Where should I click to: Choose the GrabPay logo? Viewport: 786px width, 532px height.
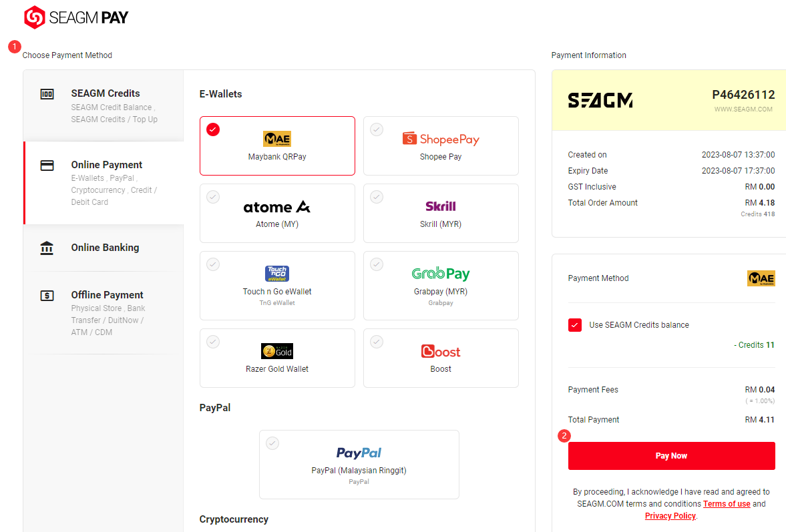(x=441, y=274)
